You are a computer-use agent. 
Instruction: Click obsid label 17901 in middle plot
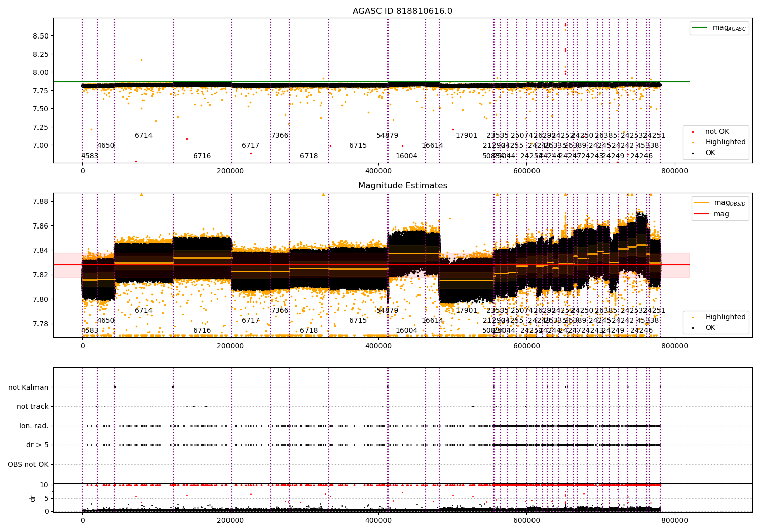pos(466,311)
